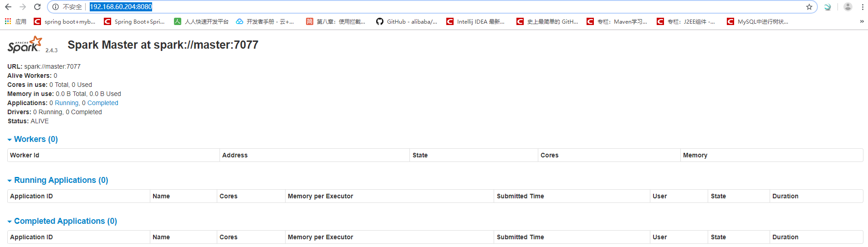The image size is (868, 247).
Task: Show more bookmarks with the double chevron
Action: click(862, 21)
